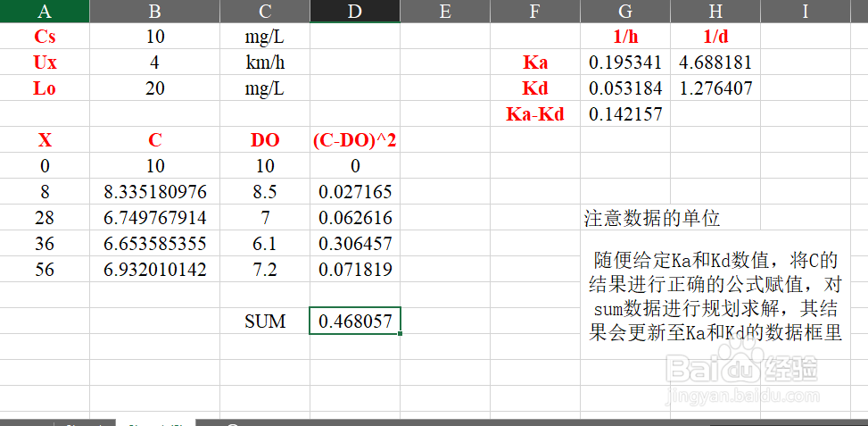Screen dimensions: 868x426
Task: Select column C header
Action: 265,11
